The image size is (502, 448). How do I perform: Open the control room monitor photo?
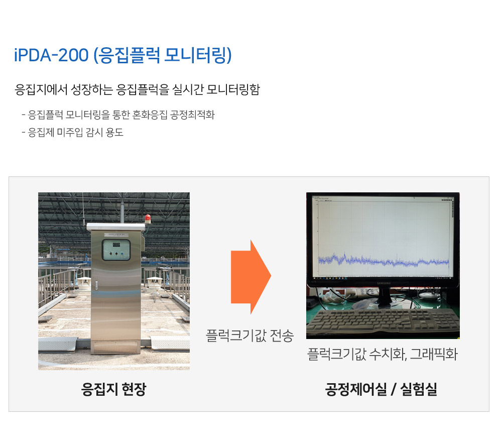tap(383, 266)
